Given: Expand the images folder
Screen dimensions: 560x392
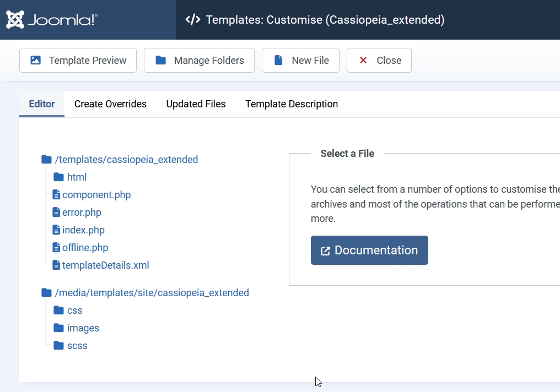Looking at the screenshot, I should coord(83,328).
